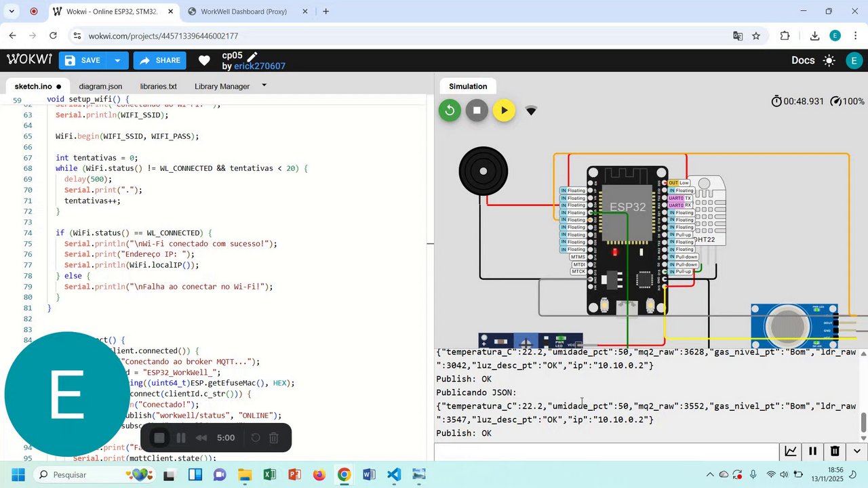Open the Windows Start menu

point(18,474)
